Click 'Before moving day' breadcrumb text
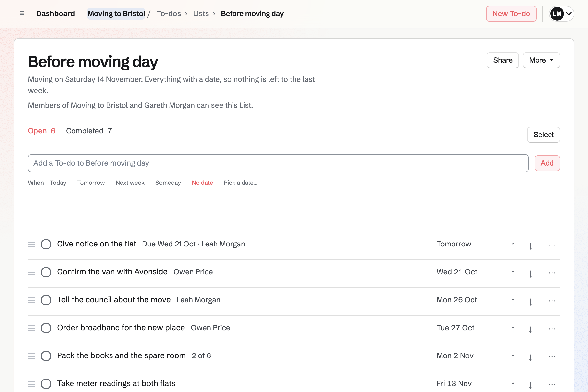This screenshot has width=588, height=392. coord(252,14)
